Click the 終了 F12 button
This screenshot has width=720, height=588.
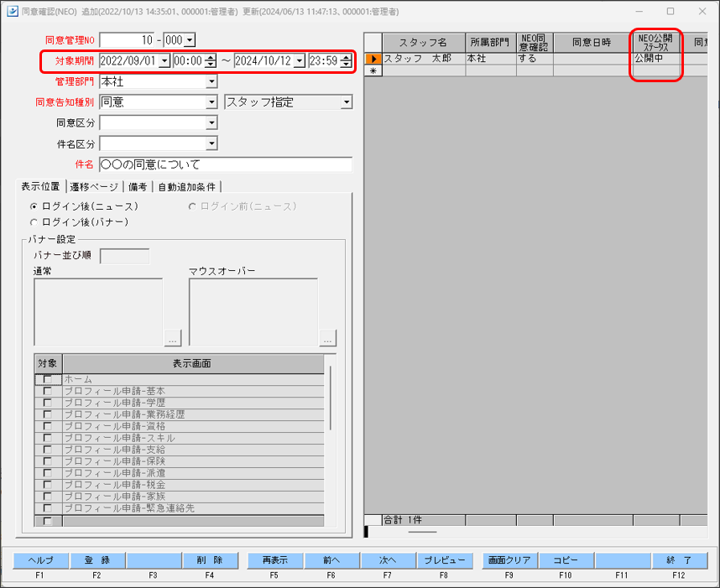pyautogui.click(x=679, y=560)
